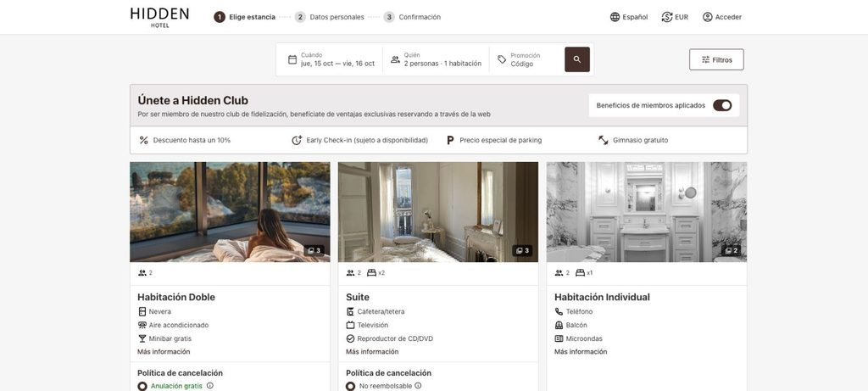Click the Teléfono icon in Habitación Individual
The width and height of the screenshot is (868, 391).
click(559, 312)
